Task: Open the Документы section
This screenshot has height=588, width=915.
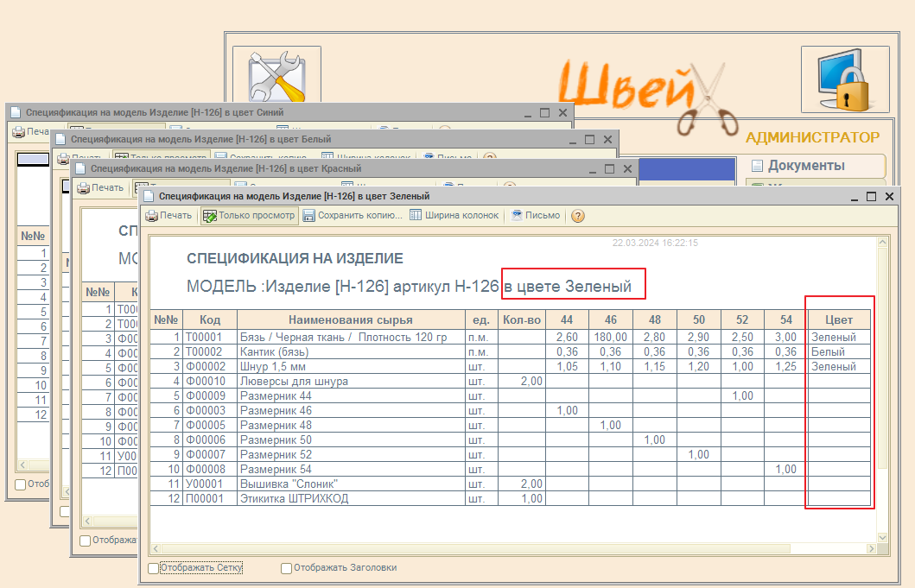Action: click(x=816, y=166)
